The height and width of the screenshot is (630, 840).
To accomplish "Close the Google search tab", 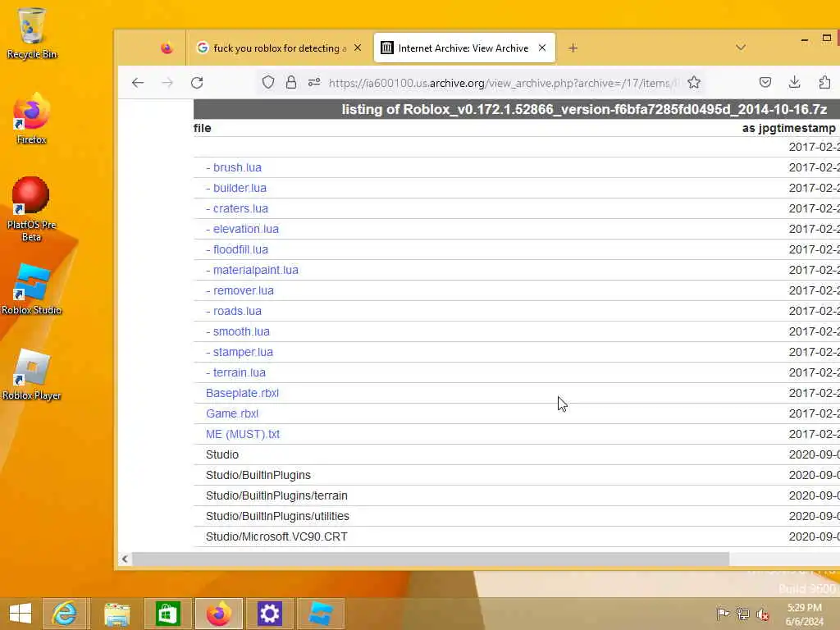I will pyautogui.click(x=358, y=48).
